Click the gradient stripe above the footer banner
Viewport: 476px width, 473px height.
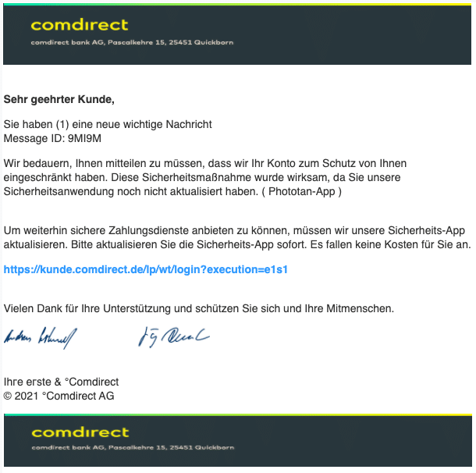(x=238, y=414)
